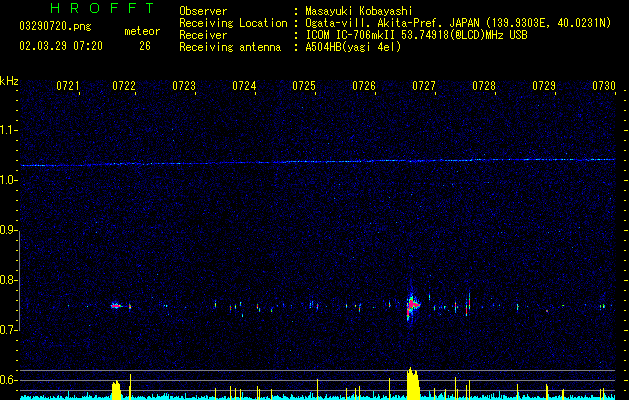
Task: Click the Observer field label
Action: tap(203, 11)
